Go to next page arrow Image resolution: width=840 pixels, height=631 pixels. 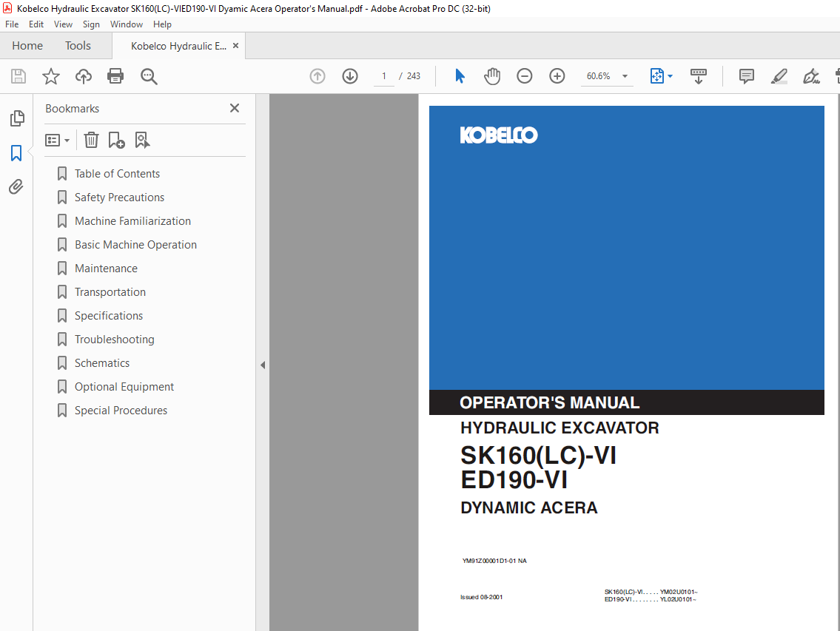click(x=350, y=76)
